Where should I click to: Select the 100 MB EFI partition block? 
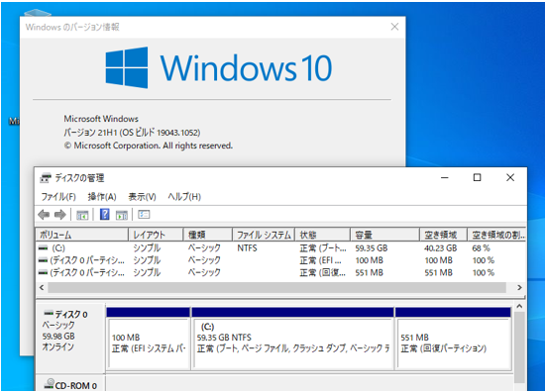149,339
